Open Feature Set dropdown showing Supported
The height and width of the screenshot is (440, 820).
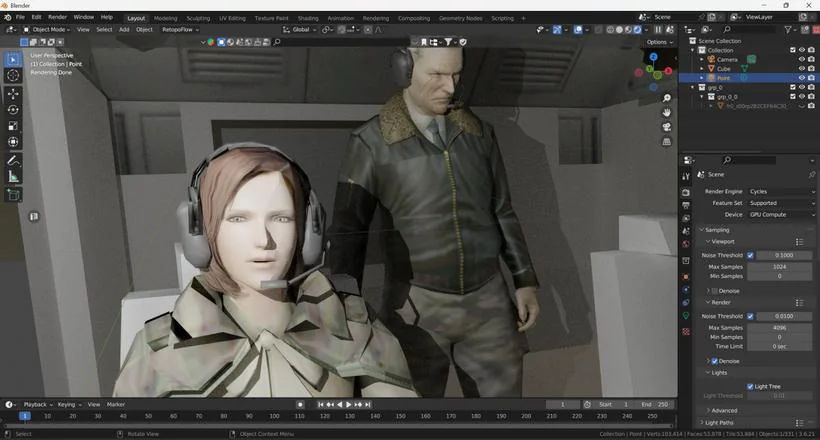point(781,203)
